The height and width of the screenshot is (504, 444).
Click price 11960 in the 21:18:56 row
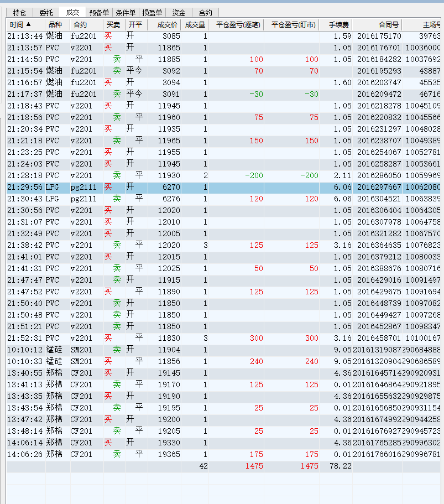click(x=169, y=117)
